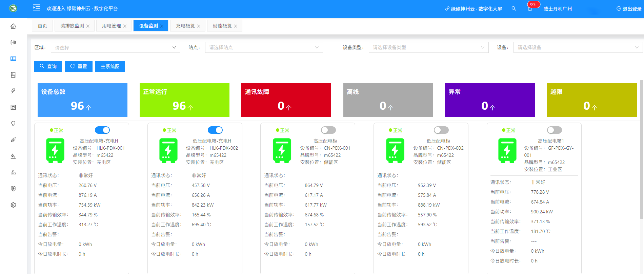Click power value 888.19 kW

pyautogui.click(x=429, y=205)
